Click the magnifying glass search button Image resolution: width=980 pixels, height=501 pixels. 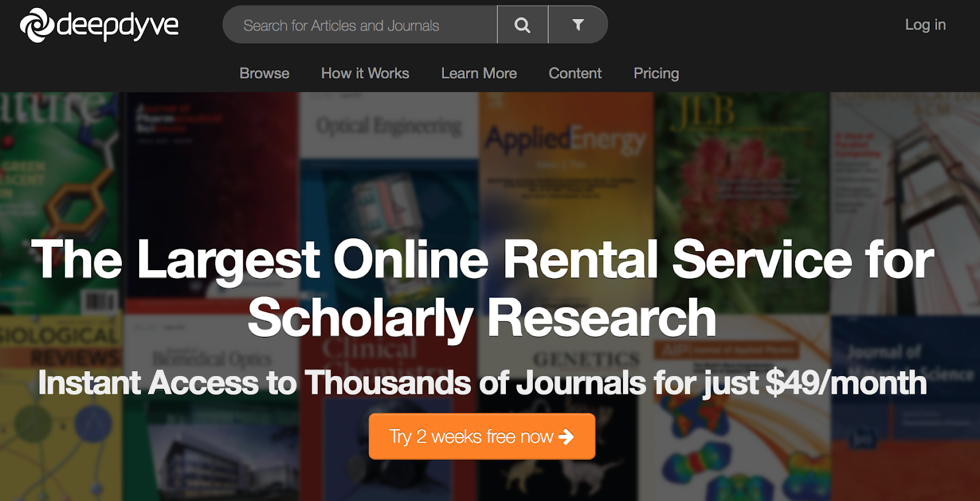click(522, 25)
